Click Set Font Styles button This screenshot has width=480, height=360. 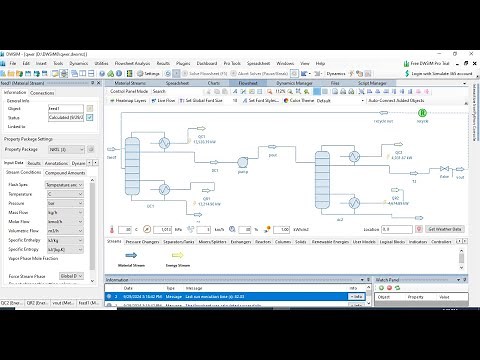tap(261, 100)
